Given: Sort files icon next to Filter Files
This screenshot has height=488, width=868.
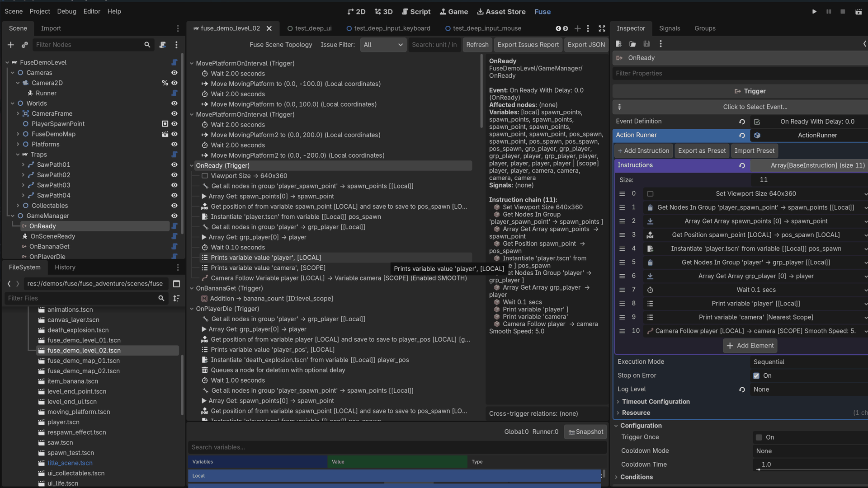Looking at the screenshot, I should 176,298.
